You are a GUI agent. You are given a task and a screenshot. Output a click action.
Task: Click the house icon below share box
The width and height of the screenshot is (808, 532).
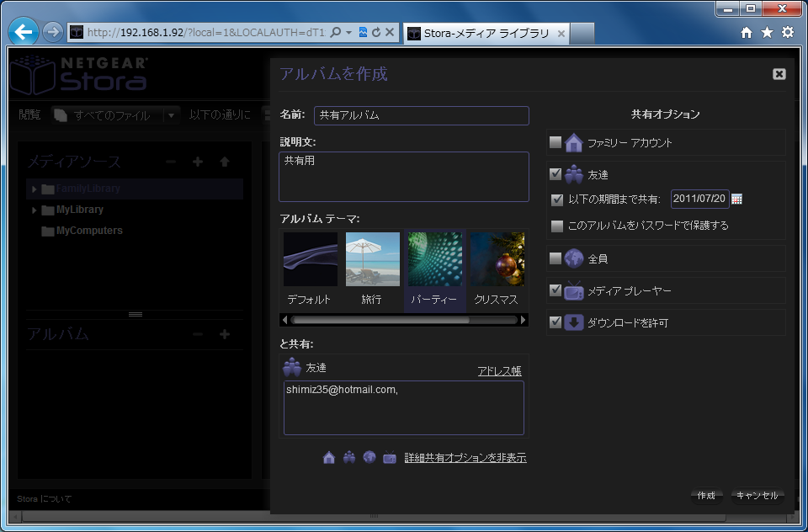(329, 458)
